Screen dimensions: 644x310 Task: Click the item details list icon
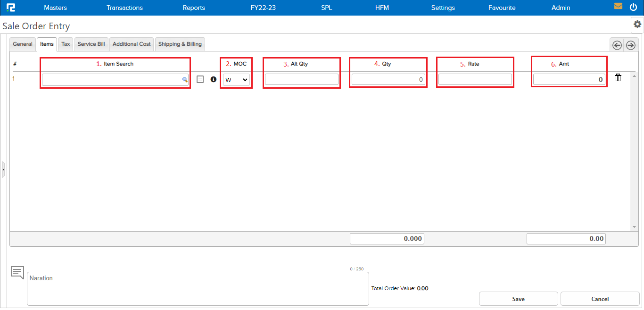tap(200, 80)
